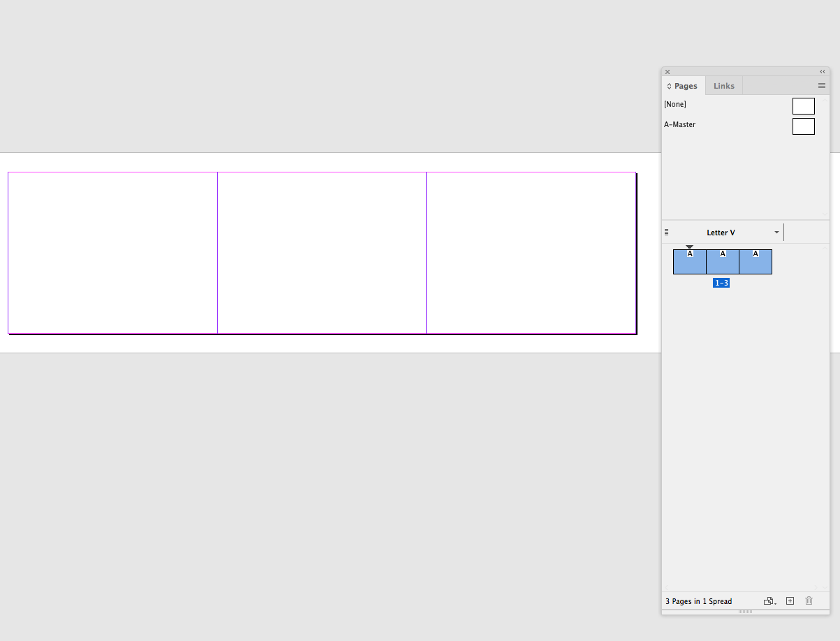840x641 pixels.
Task: Click the page size options icon beside Letter V
Action: point(665,232)
